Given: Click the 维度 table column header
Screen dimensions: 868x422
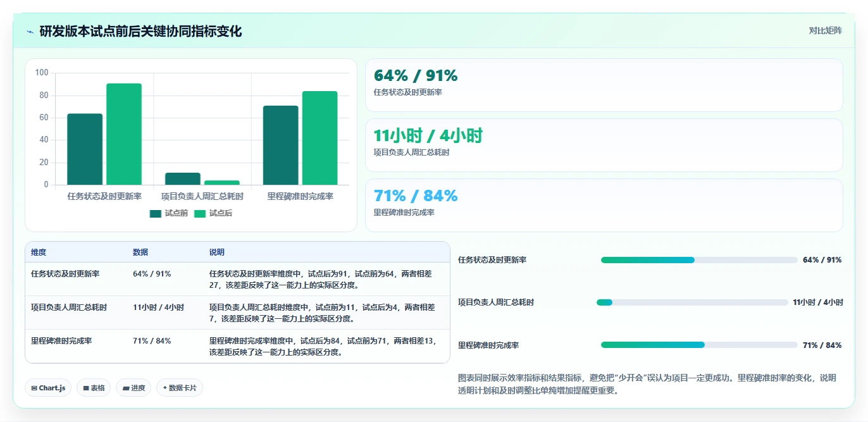Looking at the screenshot, I should pos(39,252).
